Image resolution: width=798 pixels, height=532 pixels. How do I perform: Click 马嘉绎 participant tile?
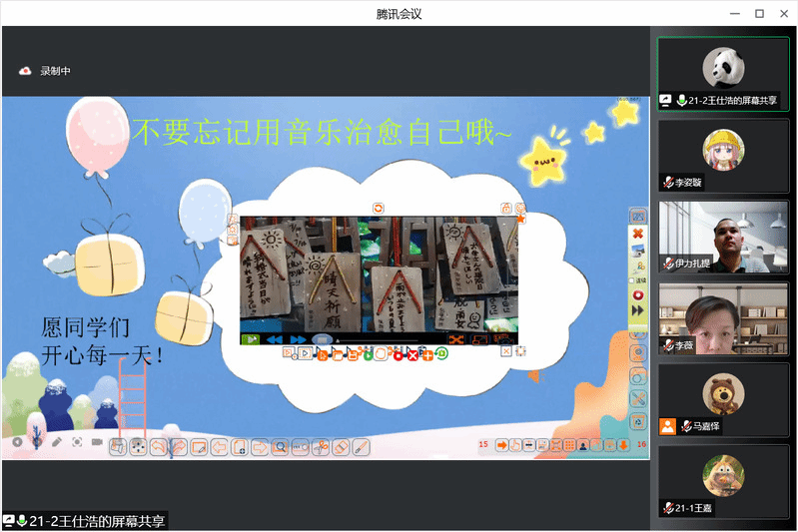723,399
